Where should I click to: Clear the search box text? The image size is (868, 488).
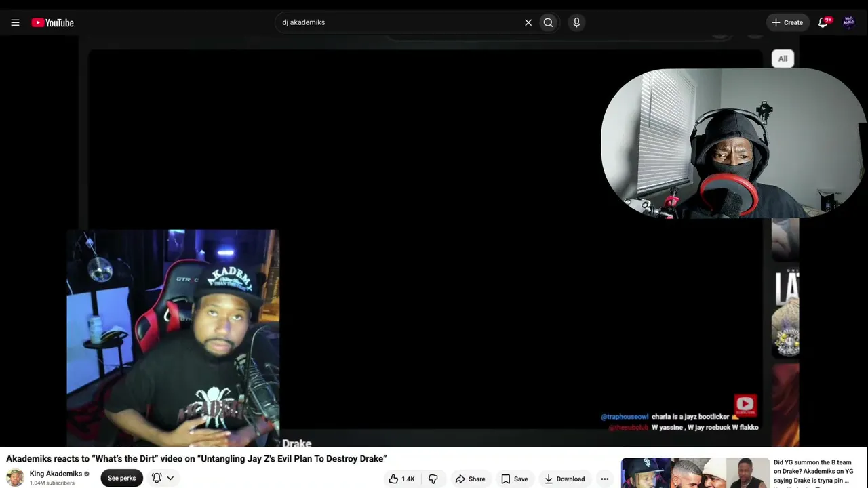[x=528, y=22]
